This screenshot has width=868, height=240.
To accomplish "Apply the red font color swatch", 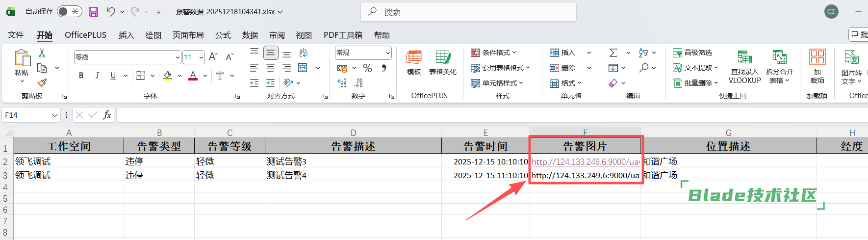I will (x=193, y=76).
